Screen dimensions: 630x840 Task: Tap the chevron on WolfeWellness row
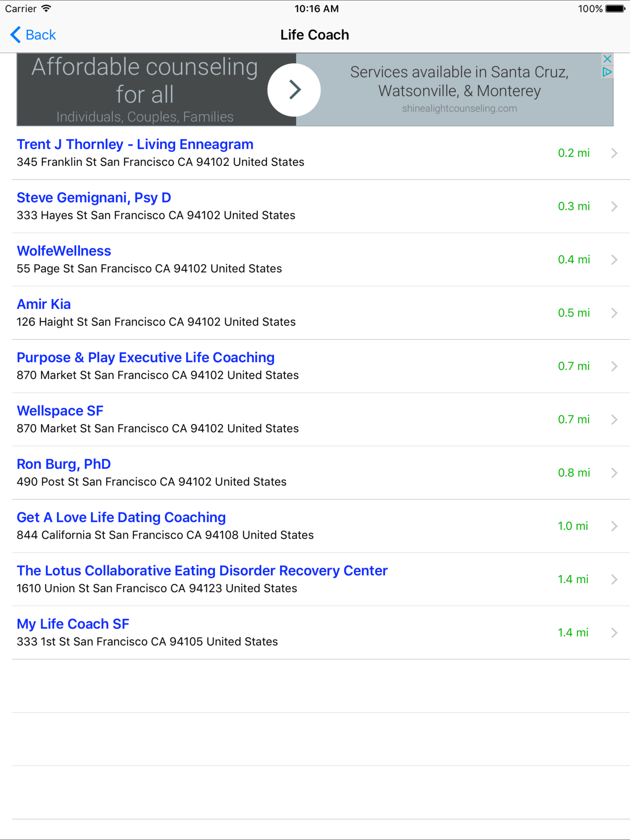pyautogui.click(x=614, y=260)
